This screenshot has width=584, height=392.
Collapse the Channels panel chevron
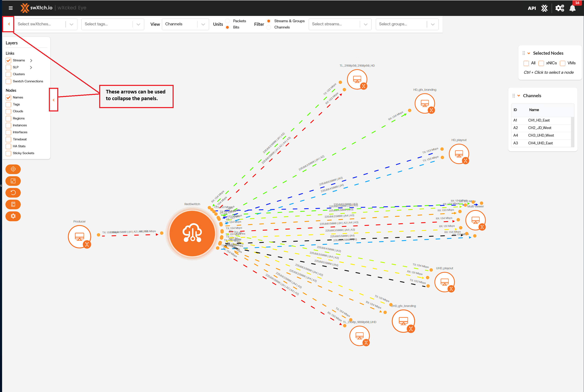click(x=519, y=96)
